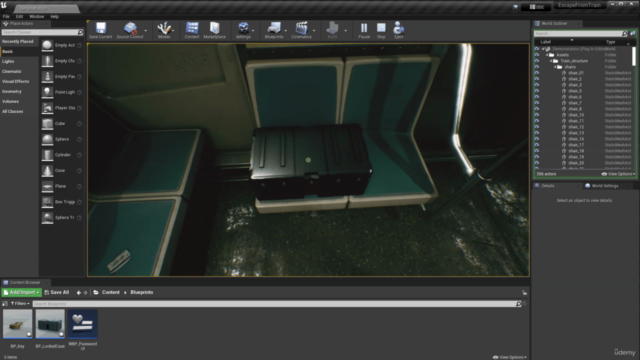This screenshot has width=640, height=360.
Task: Select the Cube primitive icon
Action: pyautogui.click(x=47, y=123)
